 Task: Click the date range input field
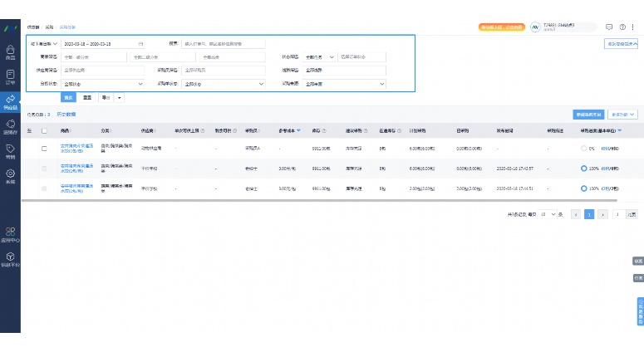tap(103, 43)
